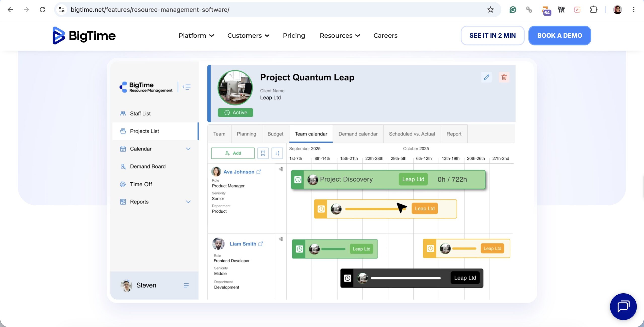Switch to the Planning tab

pos(247,134)
